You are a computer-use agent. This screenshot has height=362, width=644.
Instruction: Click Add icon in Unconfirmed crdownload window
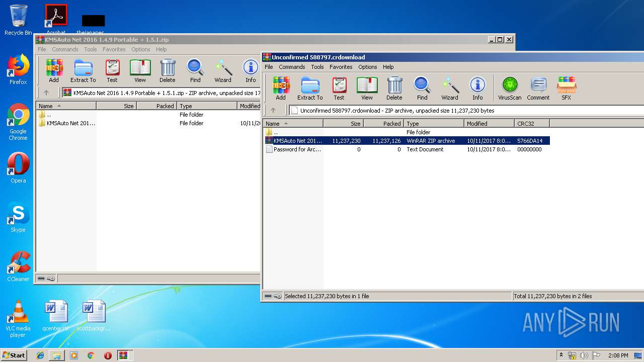point(281,88)
